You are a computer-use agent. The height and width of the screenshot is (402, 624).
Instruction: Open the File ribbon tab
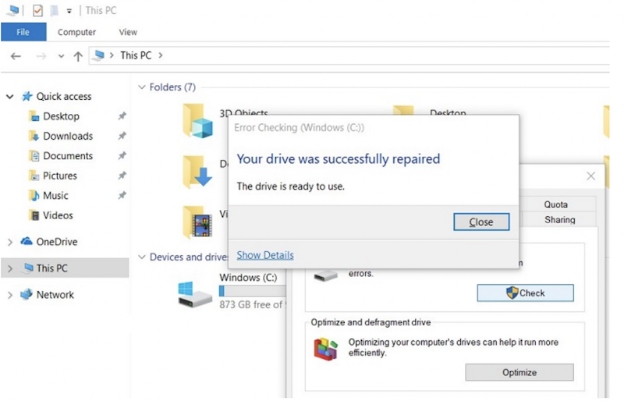pos(23,32)
